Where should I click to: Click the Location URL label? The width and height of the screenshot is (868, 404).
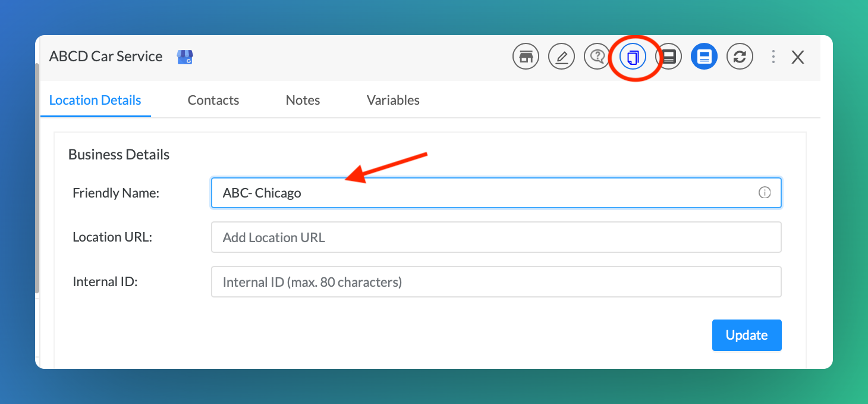click(x=112, y=237)
